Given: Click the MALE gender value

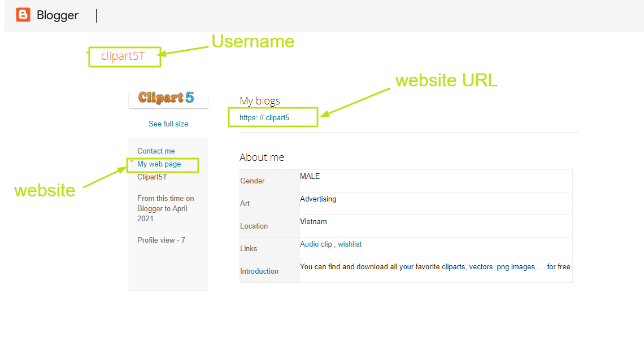Looking at the screenshot, I should 310,177.
